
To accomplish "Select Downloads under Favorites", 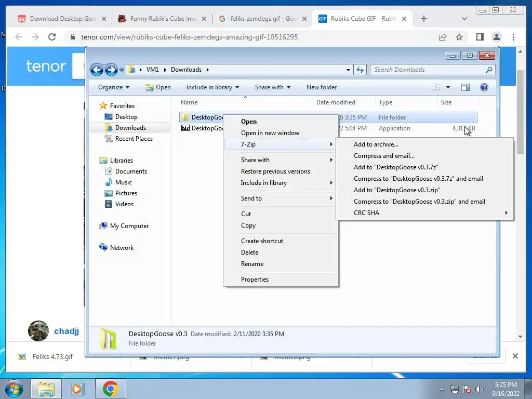I will click(130, 128).
